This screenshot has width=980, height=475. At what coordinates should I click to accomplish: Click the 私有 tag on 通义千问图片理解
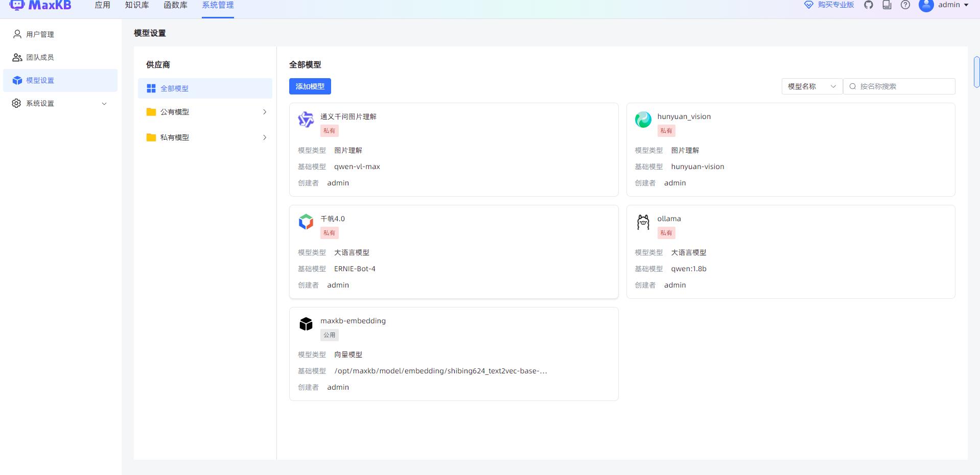(x=330, y=131)
